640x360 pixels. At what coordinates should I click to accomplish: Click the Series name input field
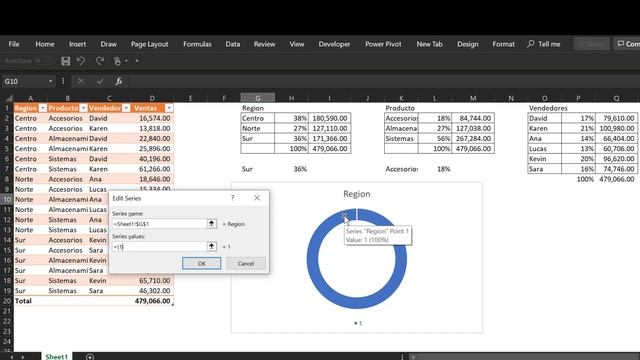point(160,224)
